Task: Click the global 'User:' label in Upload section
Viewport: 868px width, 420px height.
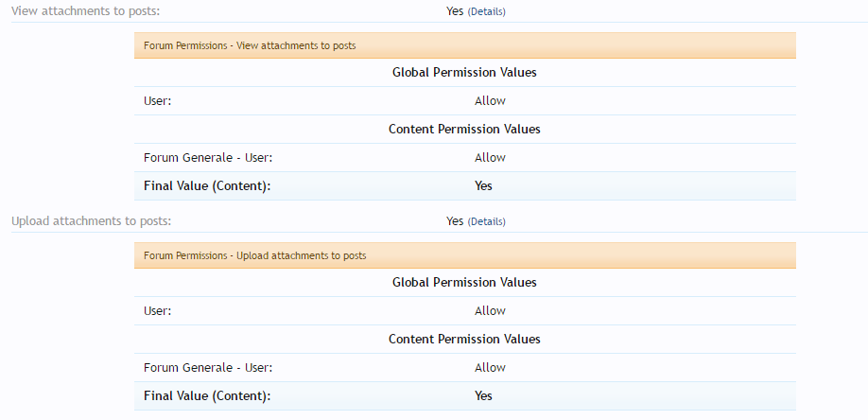Action: 158,311
